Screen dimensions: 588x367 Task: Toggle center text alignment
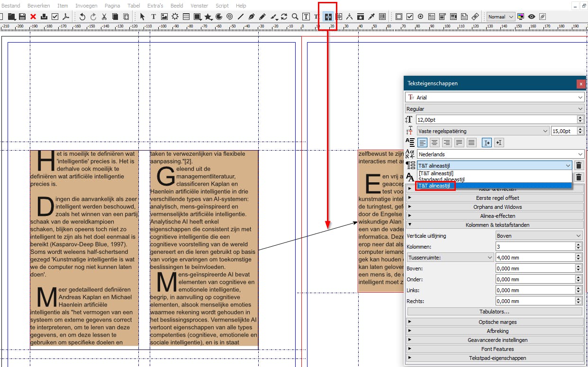[434, 143]
